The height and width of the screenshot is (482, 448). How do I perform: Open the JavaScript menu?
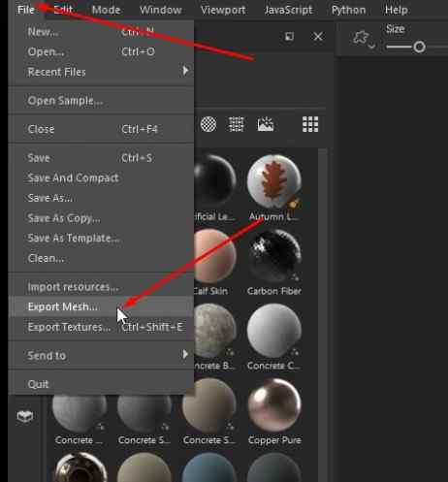288,10
